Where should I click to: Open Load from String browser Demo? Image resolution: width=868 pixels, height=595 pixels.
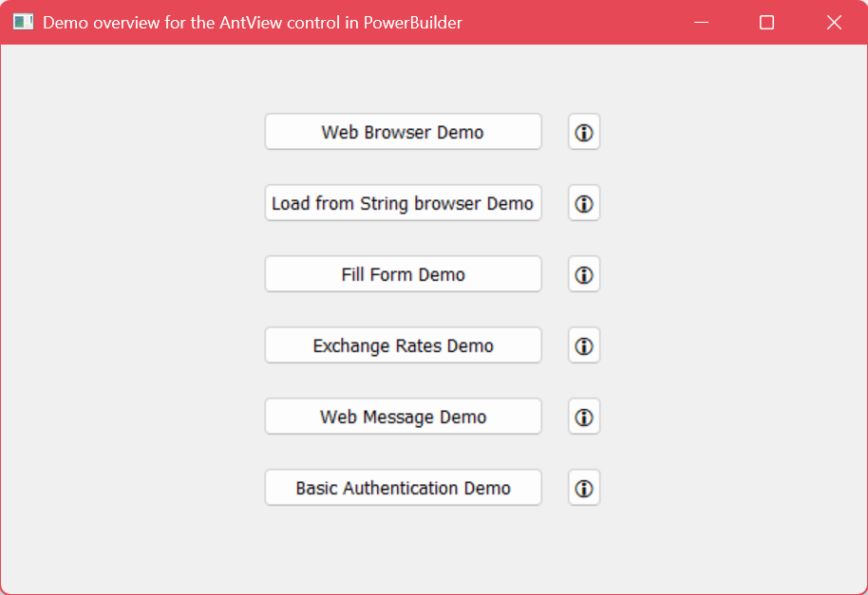[x=403, y=203]
